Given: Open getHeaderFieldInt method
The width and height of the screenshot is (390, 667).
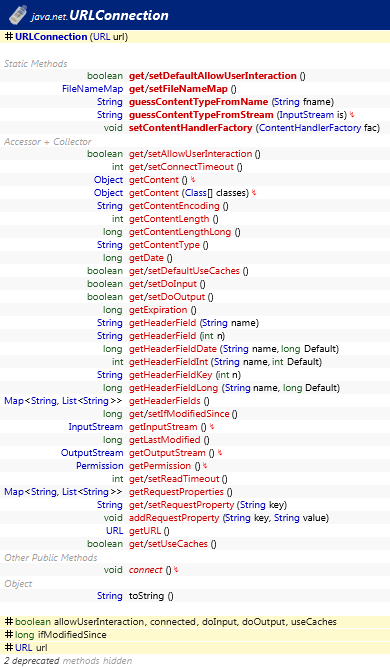Looking at the screenshot, I should (x=168, y=362).
